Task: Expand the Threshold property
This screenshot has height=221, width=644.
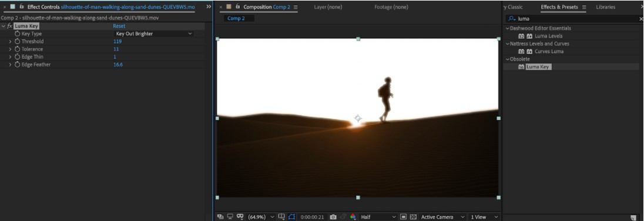Action: coord(10,42)
